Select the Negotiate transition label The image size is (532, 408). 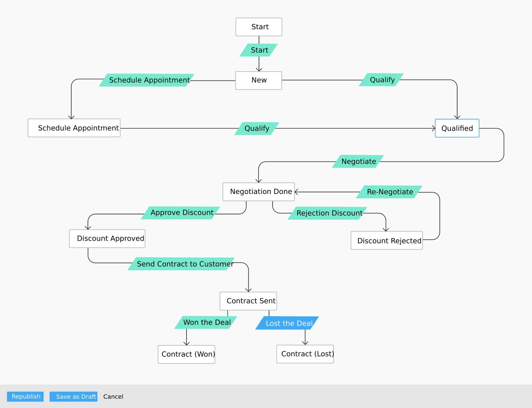[x=358, y=161]
